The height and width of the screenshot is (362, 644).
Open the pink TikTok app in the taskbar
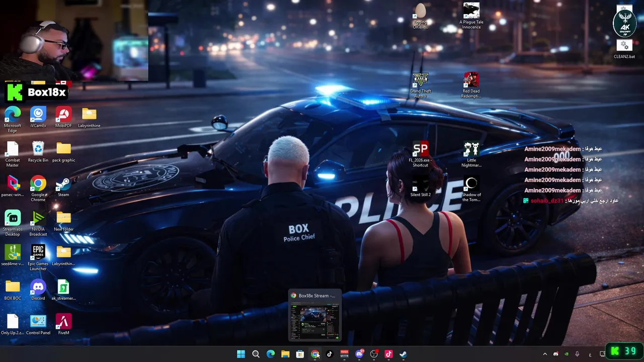tap(388, 354)
